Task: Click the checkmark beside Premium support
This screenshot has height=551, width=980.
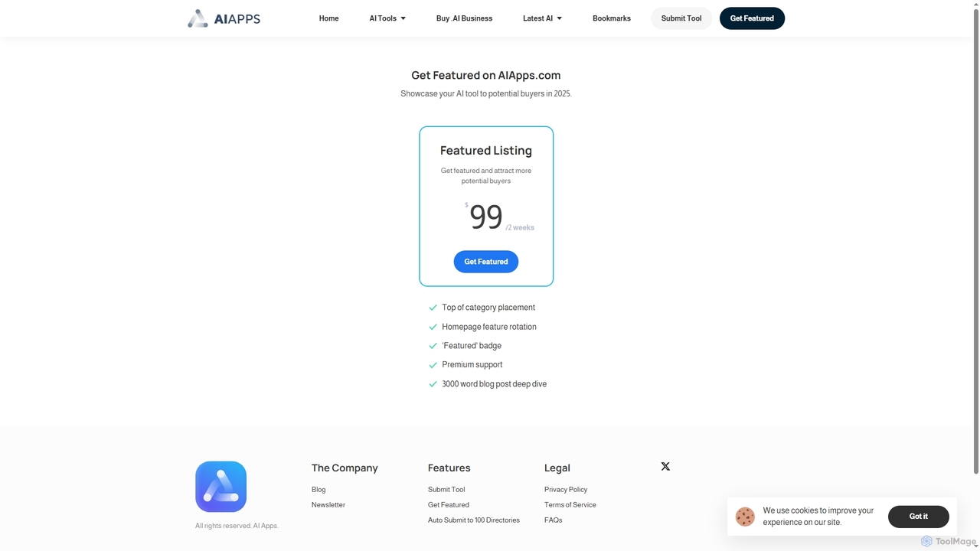Action: click(433, 365)
